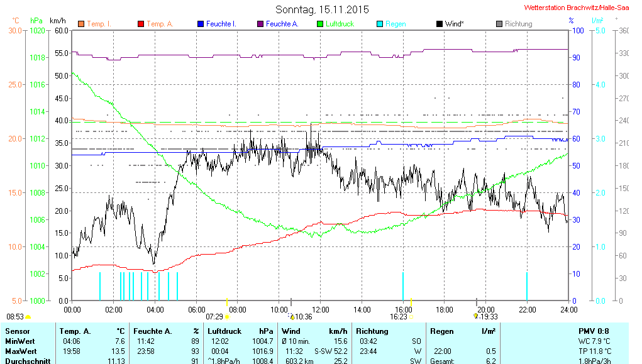Click the chart date heading Sonntag, 15.11.2015
642x364 pixels.
(323, 9)
